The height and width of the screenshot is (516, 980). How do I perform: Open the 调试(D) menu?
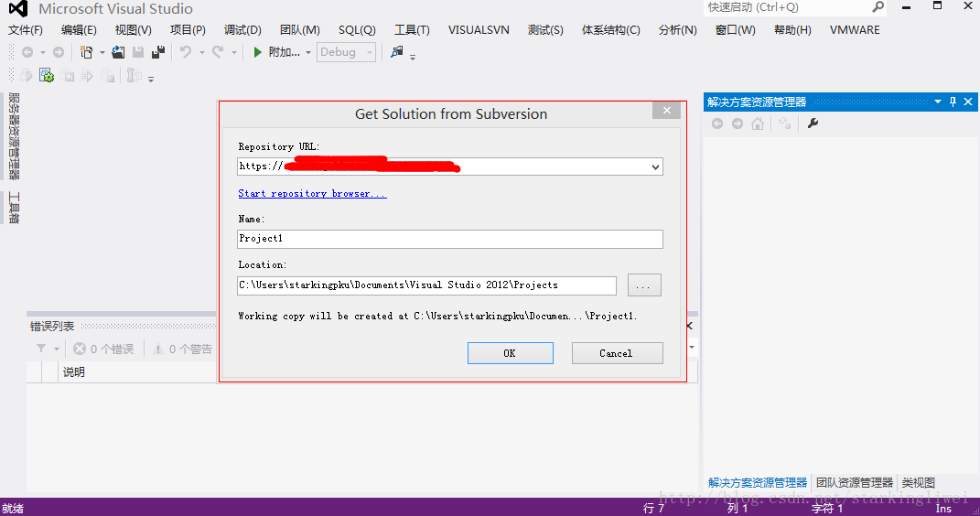(x=242, y=30)
